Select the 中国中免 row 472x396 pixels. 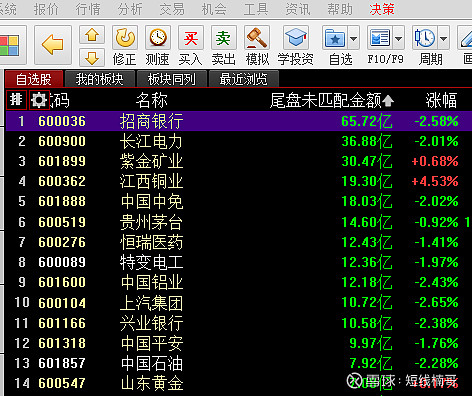point(239,201)
